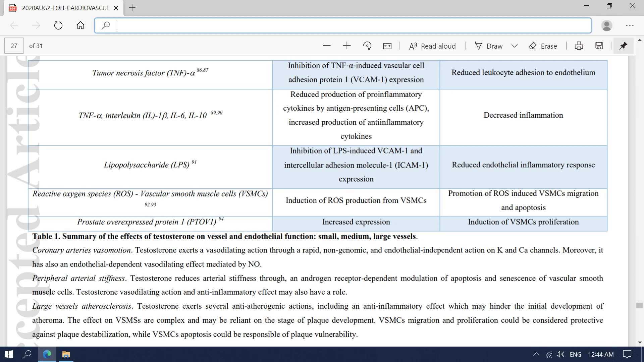The width and height of the screenshot is (644, 362).
Task: Click 'of 31' page count label
Action: [36, 46]
